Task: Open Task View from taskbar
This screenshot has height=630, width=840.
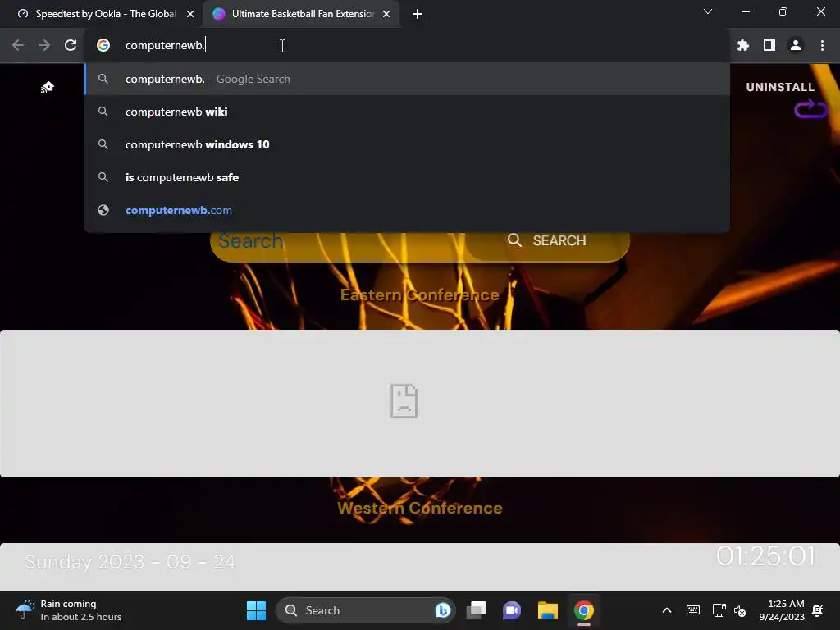Action: coord(476,610)
